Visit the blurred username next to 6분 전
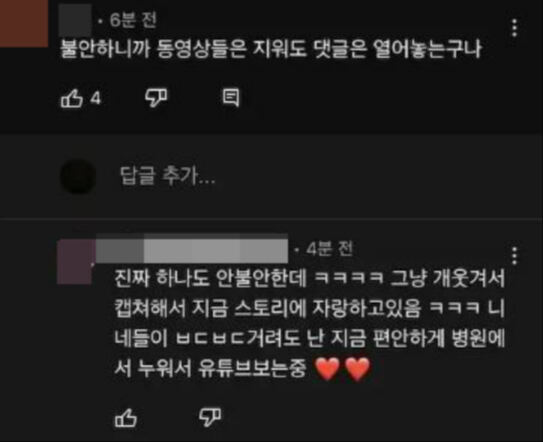This screenshot has width=543, height=442. click(x=75, y=20)
